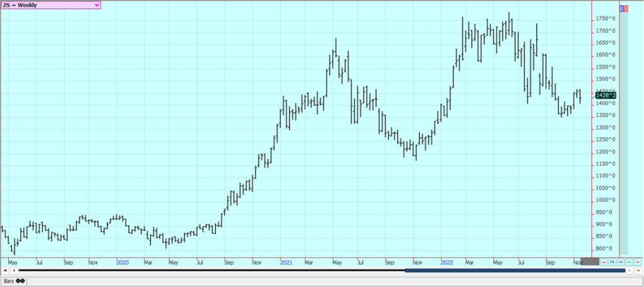The height and width of the screenshot is (287, 644).
Task: Click the 1000^0 price axis label
Action: [x=606, y=200]
